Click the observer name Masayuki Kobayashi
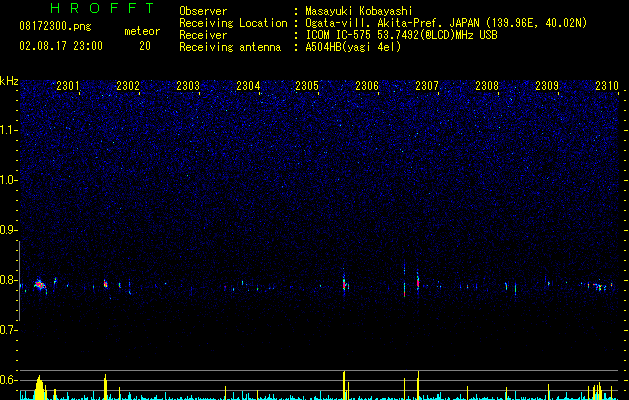 point(359,11)
